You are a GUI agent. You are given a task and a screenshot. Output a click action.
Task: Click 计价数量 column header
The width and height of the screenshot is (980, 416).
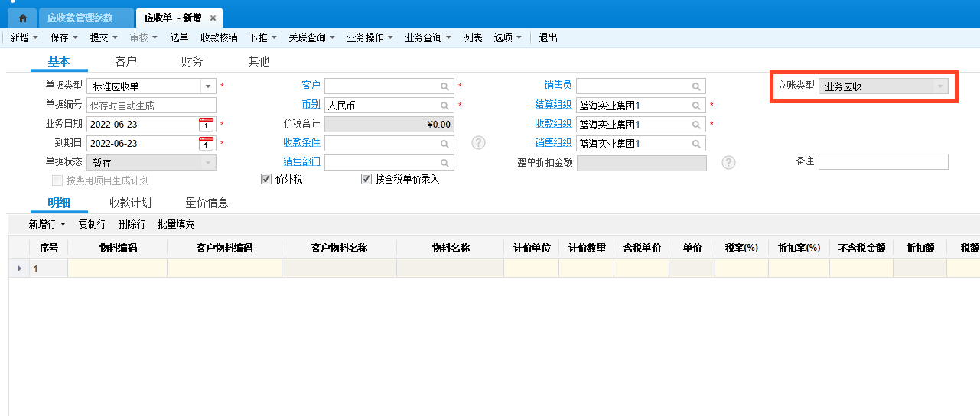point(587,248)
